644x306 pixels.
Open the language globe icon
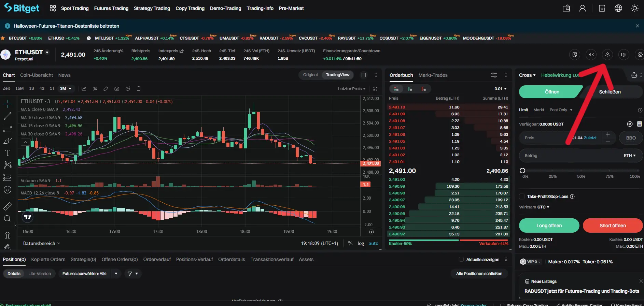click(618, 8)
